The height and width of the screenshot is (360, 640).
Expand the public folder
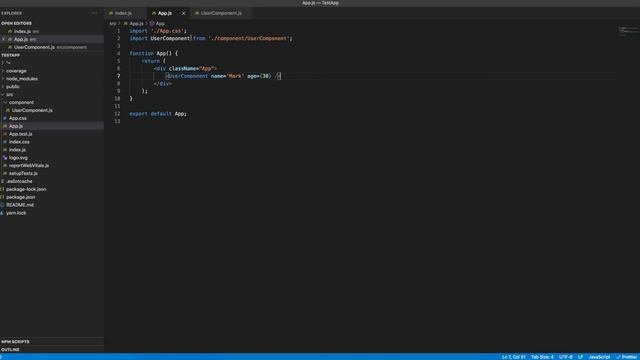[x=13, y=87]
